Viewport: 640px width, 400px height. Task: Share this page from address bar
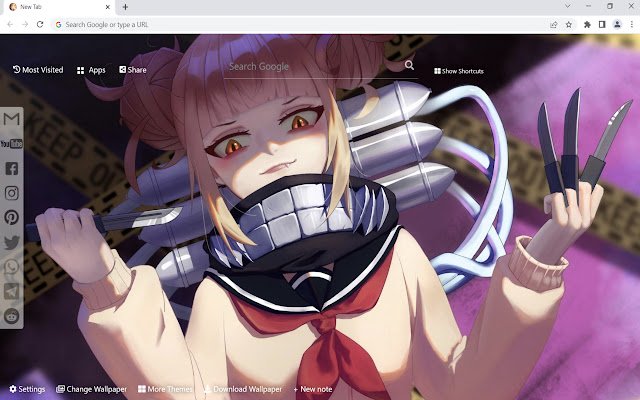[x=553, y=24]
